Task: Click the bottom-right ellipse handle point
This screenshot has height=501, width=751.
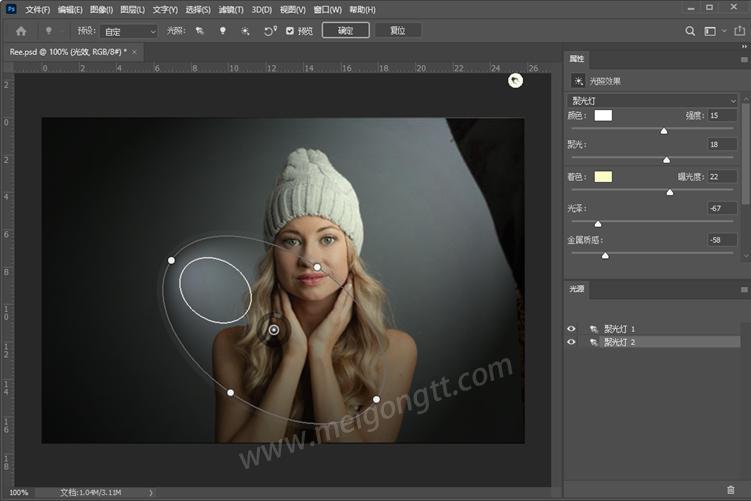Action: click(x=376, y=399)
